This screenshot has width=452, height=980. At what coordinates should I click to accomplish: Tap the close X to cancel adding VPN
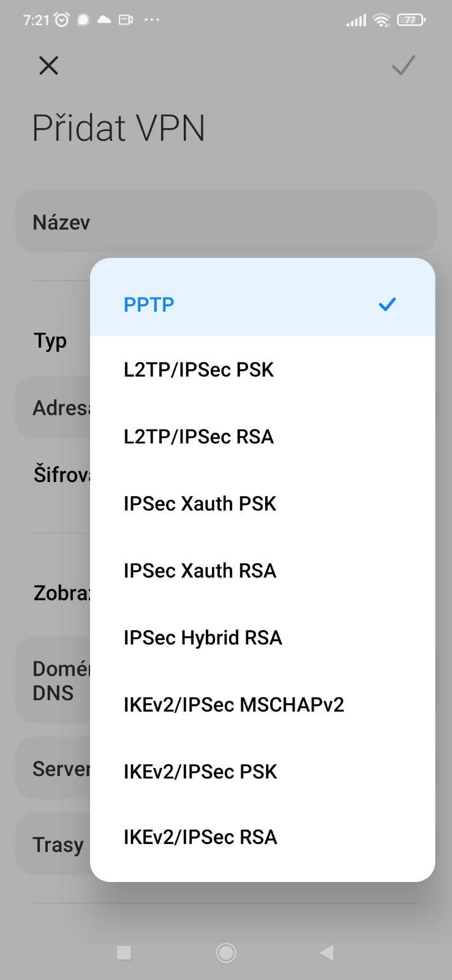click(x=48, y=66)
